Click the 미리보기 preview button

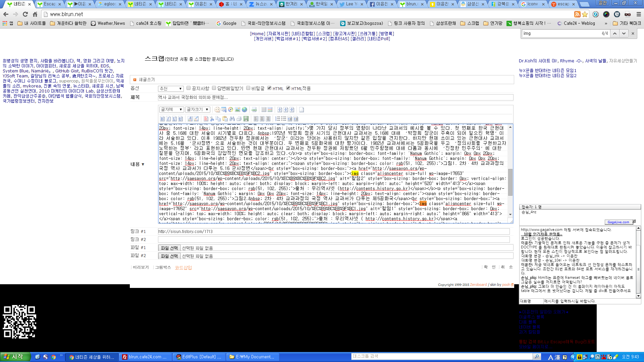click(141, 267)
